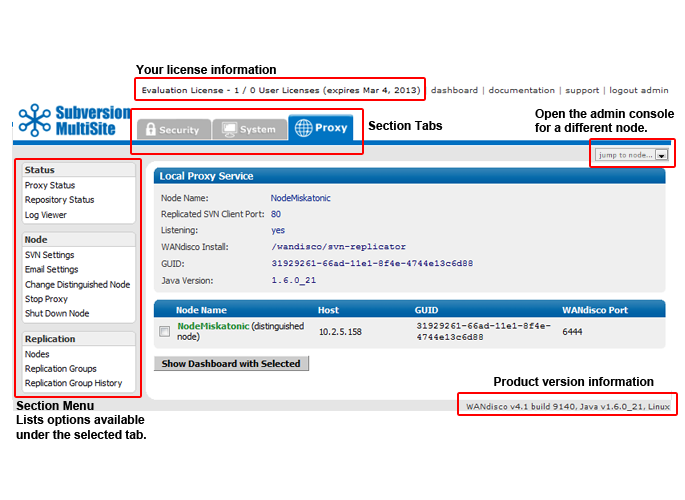Screen dimensions: 685x500
Task: Click the Local Proxy Service panel header
Action: 409,176
